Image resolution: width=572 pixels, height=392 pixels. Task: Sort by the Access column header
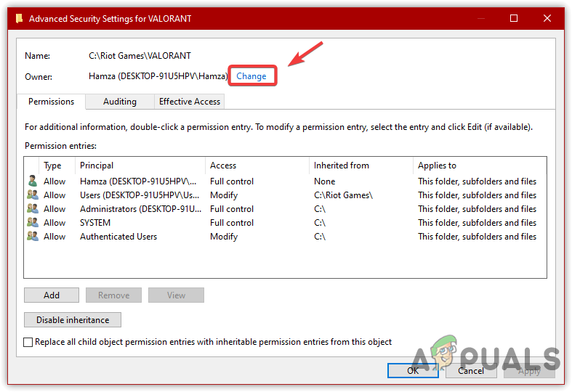pyautogui.click(x=257, y=166)
